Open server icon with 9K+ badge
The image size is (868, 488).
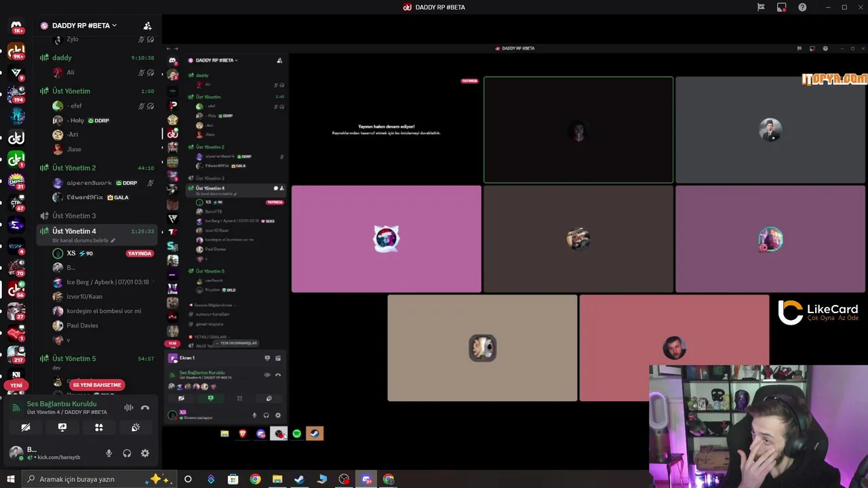[16, 50]
